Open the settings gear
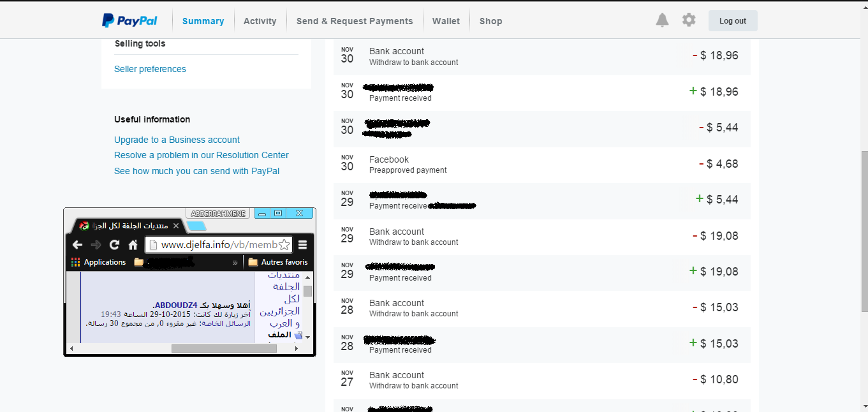Screen dimensions: 868x412 pos(689,20)
